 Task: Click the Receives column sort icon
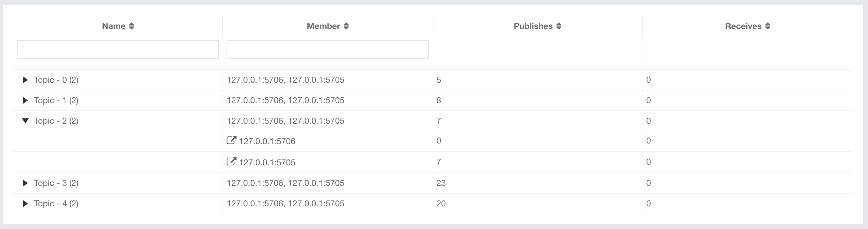coord(767,26)
